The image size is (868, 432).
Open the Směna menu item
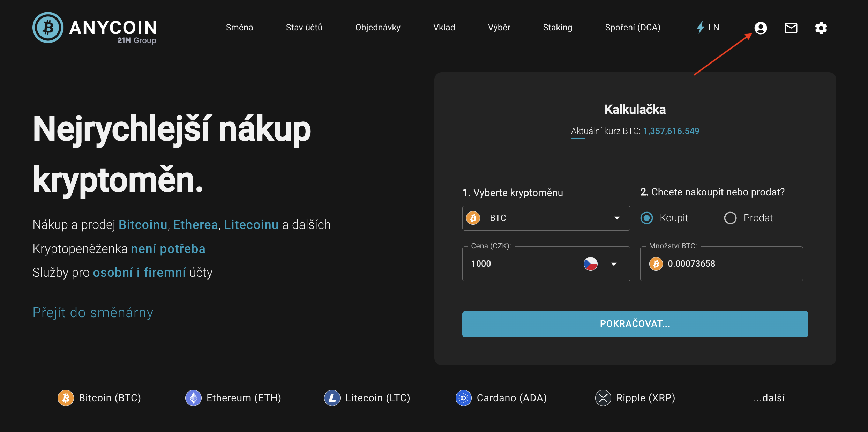(239, 28)
